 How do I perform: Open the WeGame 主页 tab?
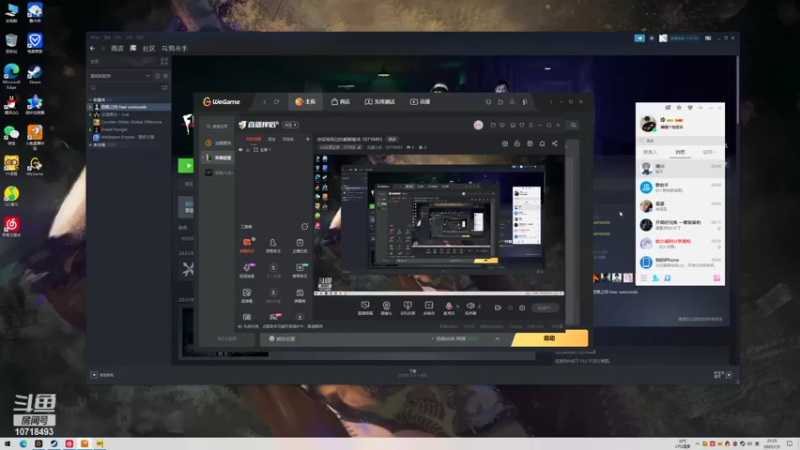305,102
